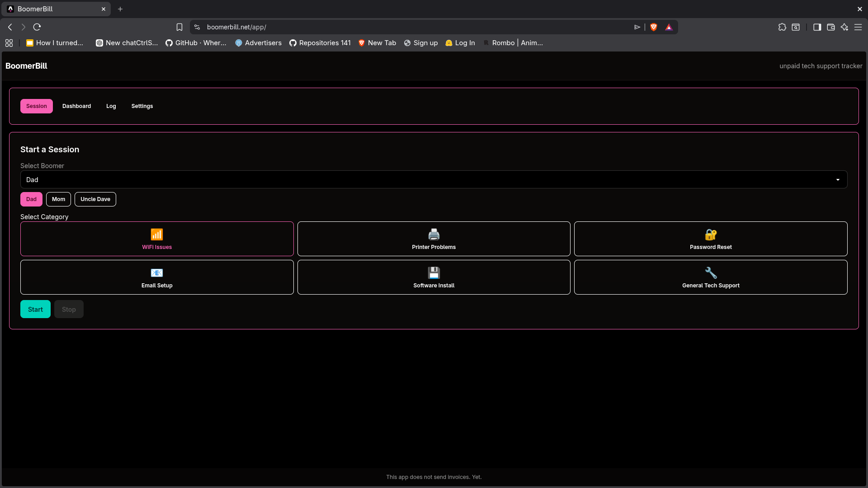
Task: Select the Email Setup envelope icon
Action: [157, 273]
